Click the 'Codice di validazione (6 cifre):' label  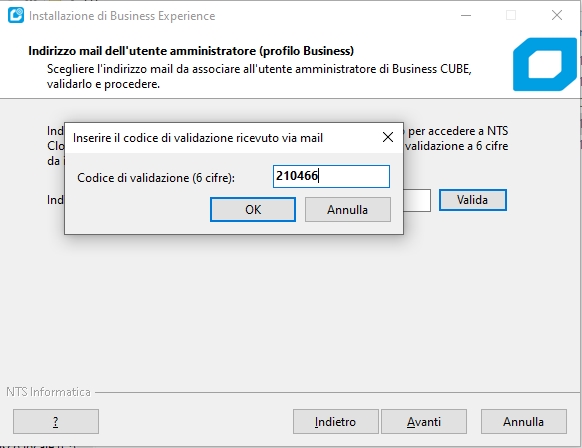(156, 178)
